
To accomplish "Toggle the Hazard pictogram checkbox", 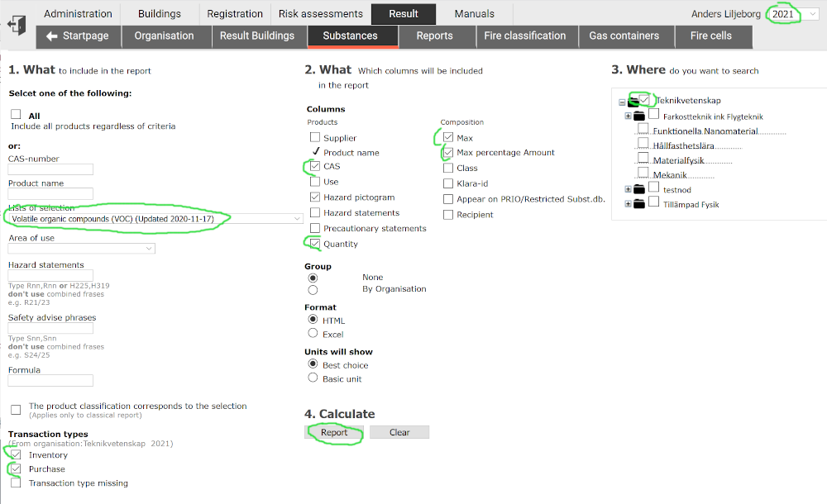I will pos(315,197).
